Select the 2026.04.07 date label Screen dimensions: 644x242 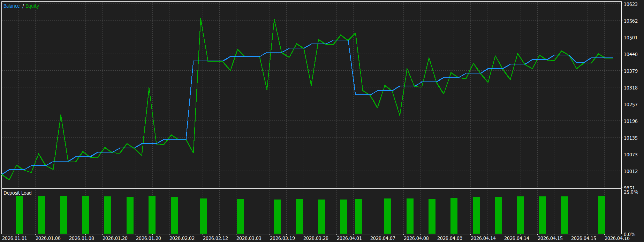click(383, 238)
